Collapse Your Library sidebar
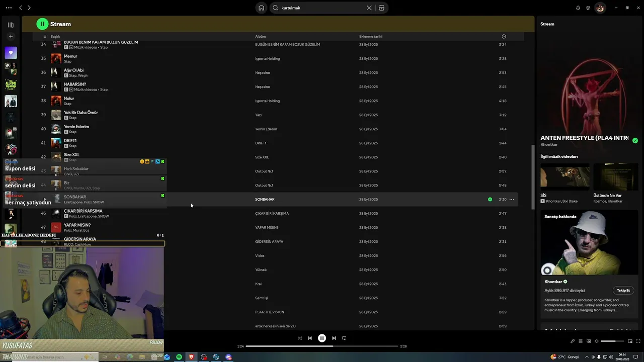The width and height of the screenshot is (644, 362). 11,25
